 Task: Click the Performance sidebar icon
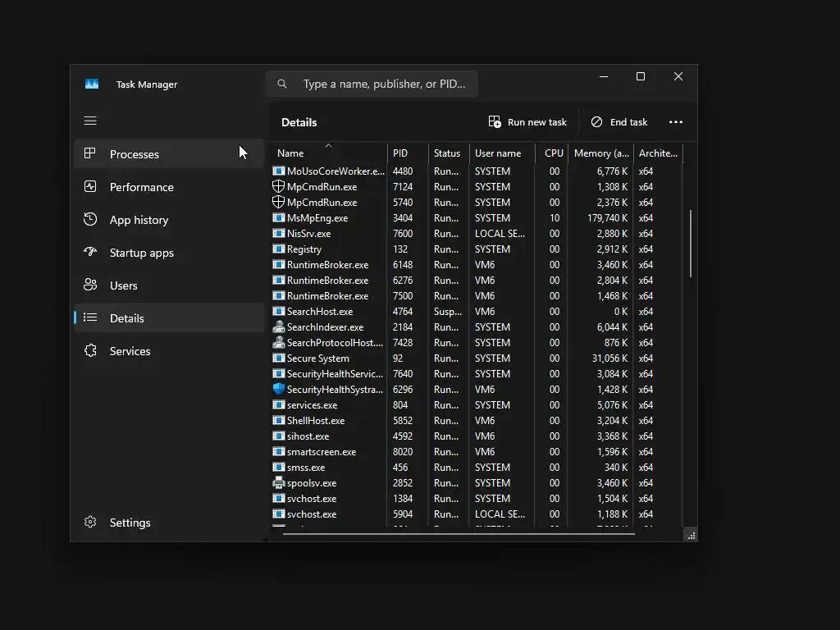90,186
